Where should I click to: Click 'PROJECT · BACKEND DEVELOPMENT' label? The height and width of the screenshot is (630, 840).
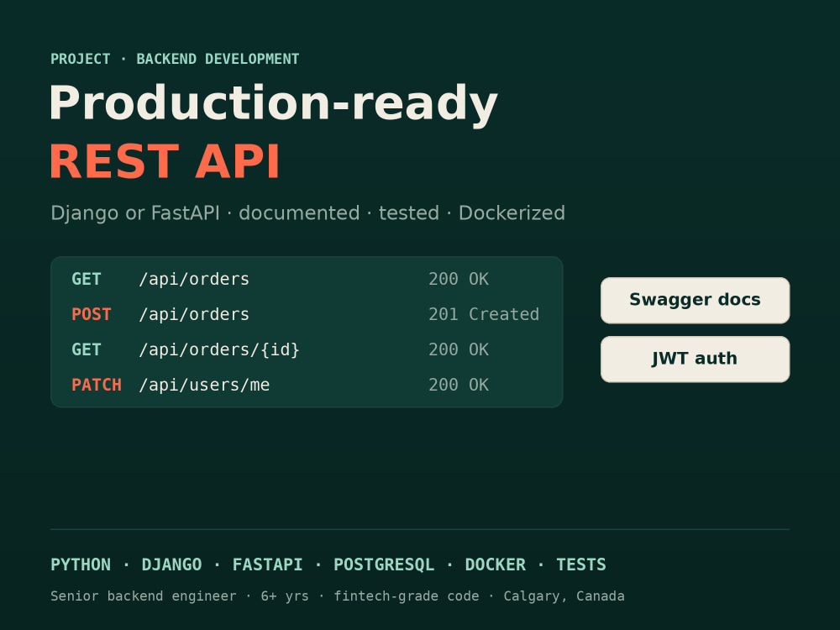(175, 59)
